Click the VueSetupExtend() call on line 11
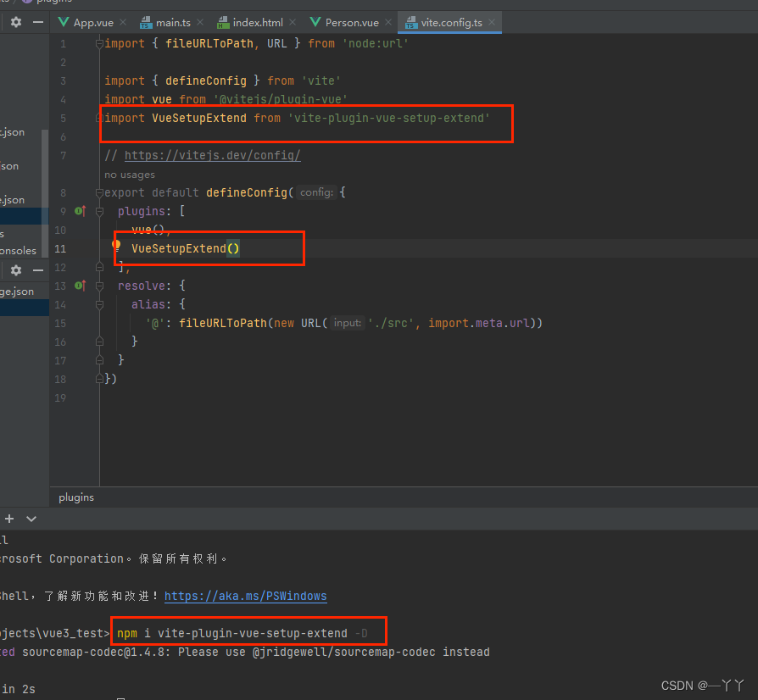Screen dimensions: 758x700 [x=186, y=249]
